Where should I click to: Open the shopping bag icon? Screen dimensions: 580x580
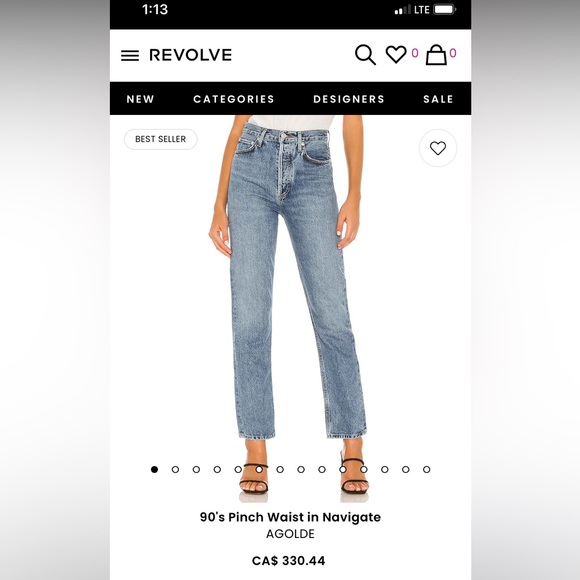point(436,55)
